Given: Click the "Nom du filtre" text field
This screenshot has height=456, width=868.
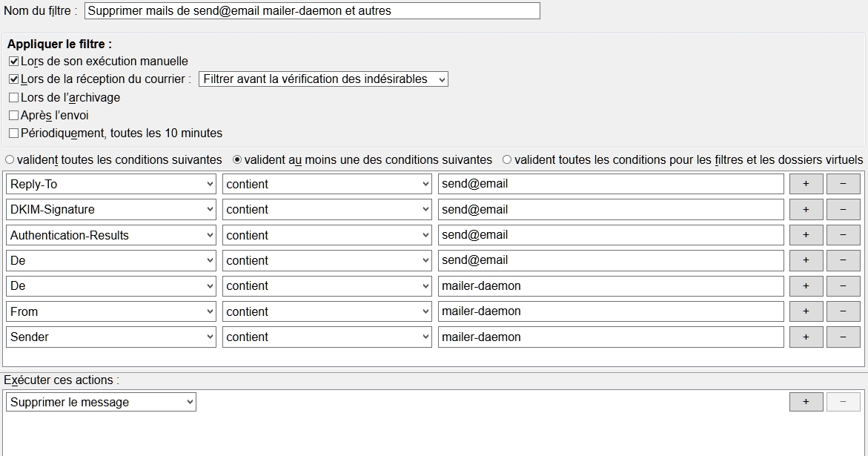Looking at the screenshot, I should (311, 10).
